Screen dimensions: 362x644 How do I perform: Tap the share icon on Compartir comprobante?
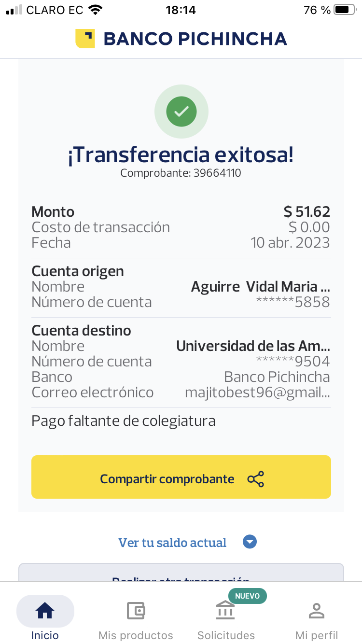[x=255, y=479]
